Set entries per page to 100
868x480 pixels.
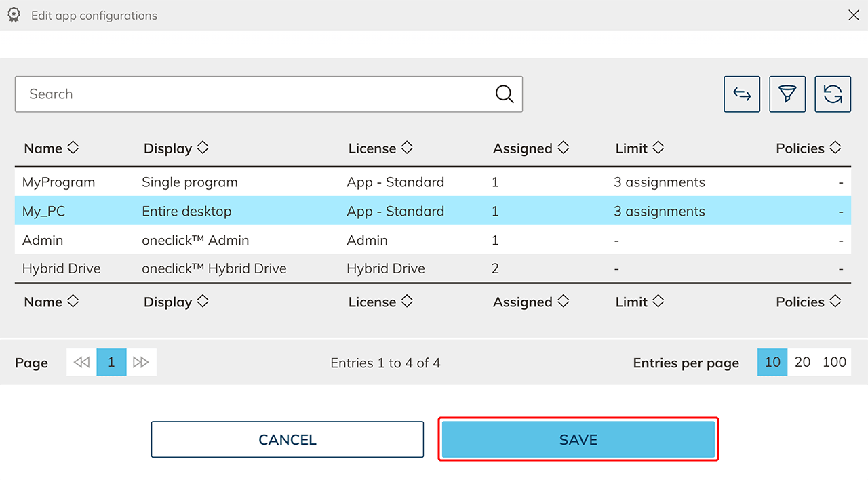point(834,363)
